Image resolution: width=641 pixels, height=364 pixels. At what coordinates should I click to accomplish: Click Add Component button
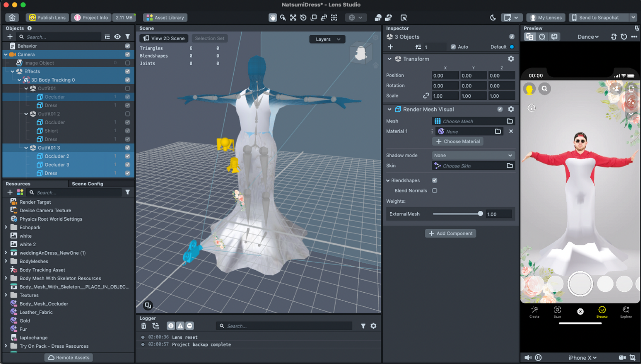[x=450, y=233]
